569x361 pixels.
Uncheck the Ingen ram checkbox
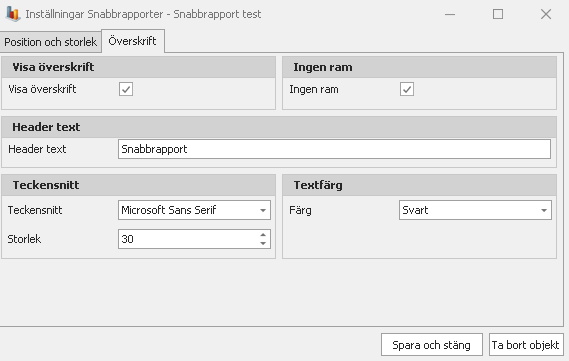[x=407, y=89]
